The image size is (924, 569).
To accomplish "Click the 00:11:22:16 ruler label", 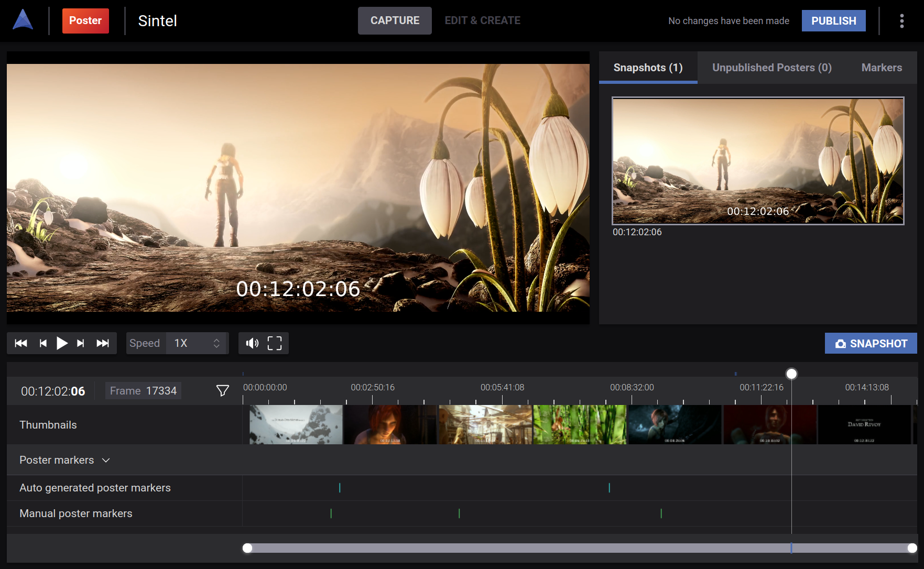I will pyautogui.click(x=762, y=387).
